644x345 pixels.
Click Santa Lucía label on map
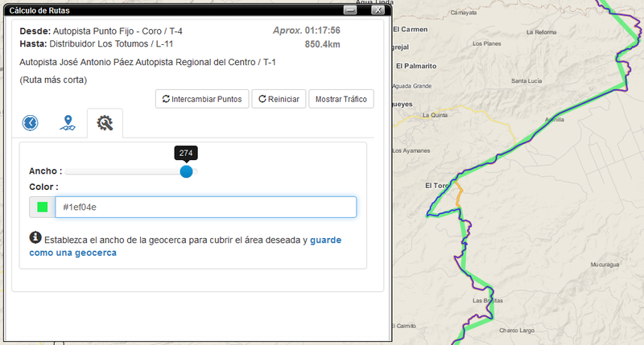pos(526,80)
